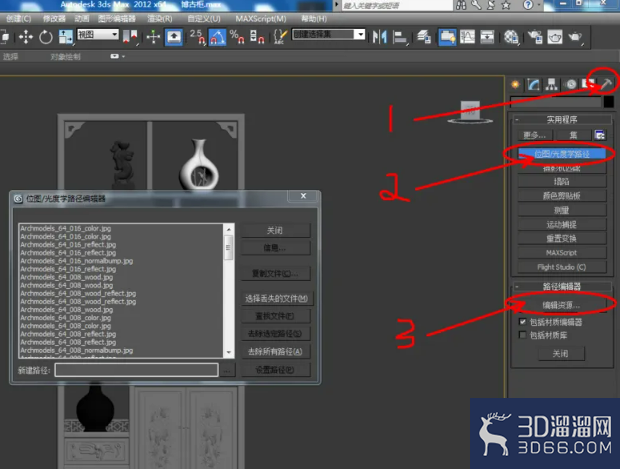Click the black object color swatch
620x469 pixels.
pyautogui.click(x=609, y=102)
